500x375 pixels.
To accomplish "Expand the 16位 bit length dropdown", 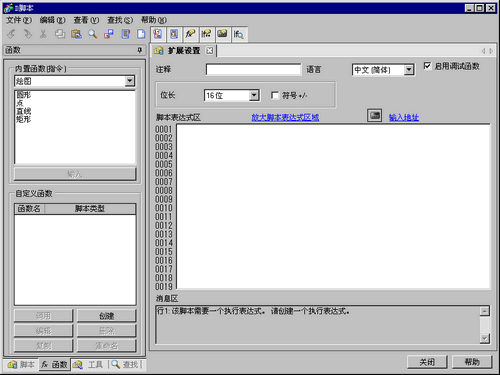I will (x=254, y=95).
